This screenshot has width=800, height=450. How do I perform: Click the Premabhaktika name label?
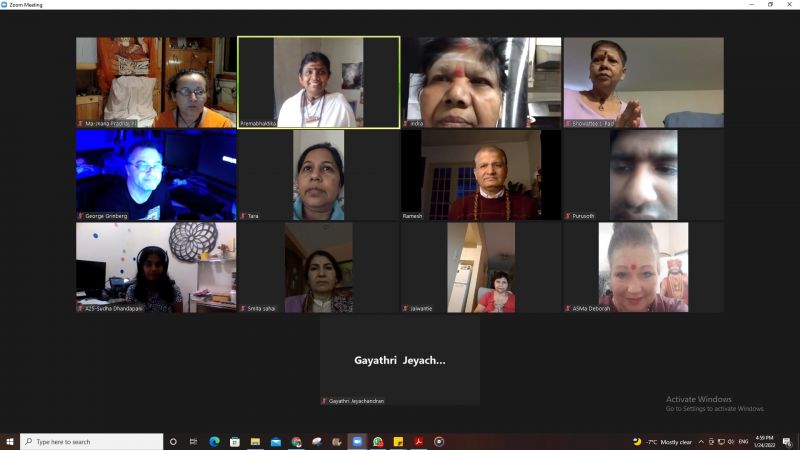point(258,123)
